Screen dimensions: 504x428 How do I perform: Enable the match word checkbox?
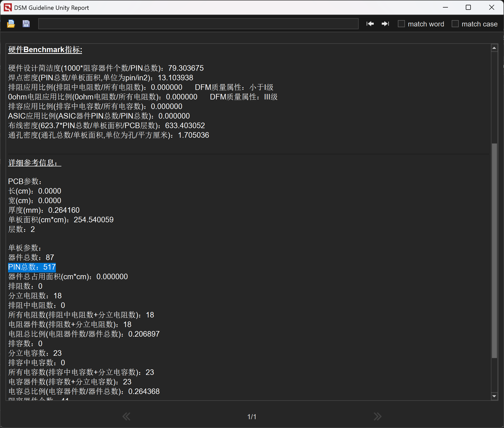[x=401, y=24]
